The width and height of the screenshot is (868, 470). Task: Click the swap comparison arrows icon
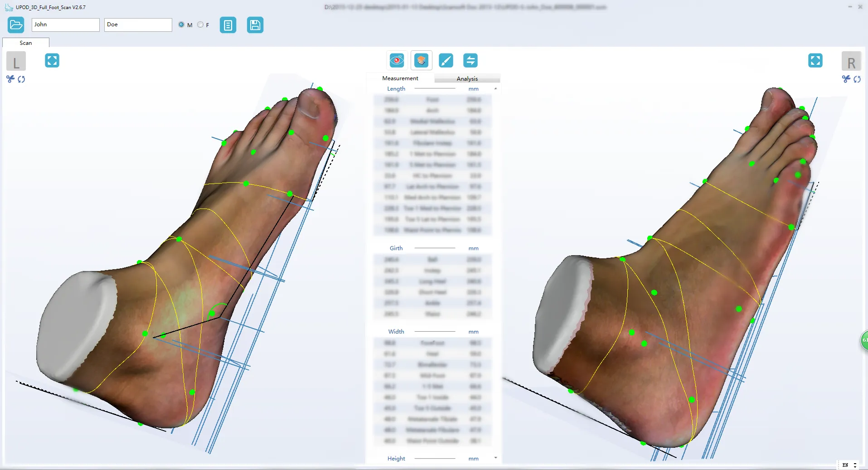pyautogui.click(x=470, y=60)
